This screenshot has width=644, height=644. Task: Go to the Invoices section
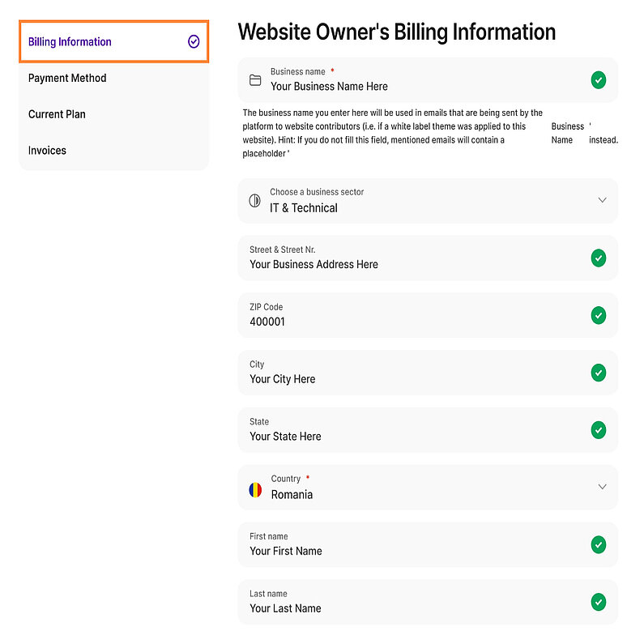(x=47, y=151)
